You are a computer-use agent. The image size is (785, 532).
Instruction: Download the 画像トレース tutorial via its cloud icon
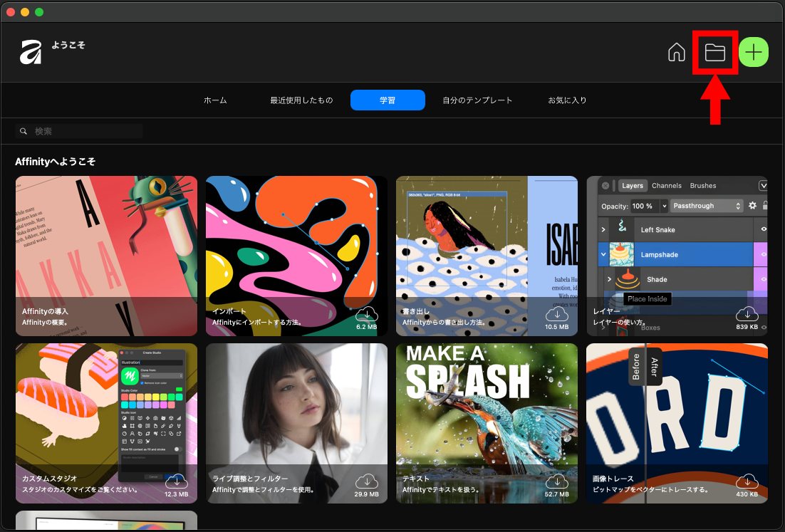(x=747, y=482)
